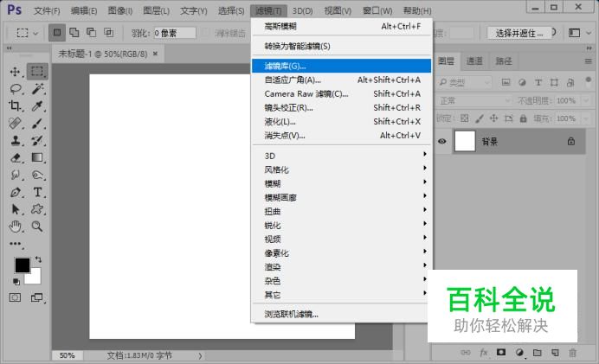Screen dimensions: 599x364
Task: Switch to the 路径 tab
Action: [x=503, y=61]
